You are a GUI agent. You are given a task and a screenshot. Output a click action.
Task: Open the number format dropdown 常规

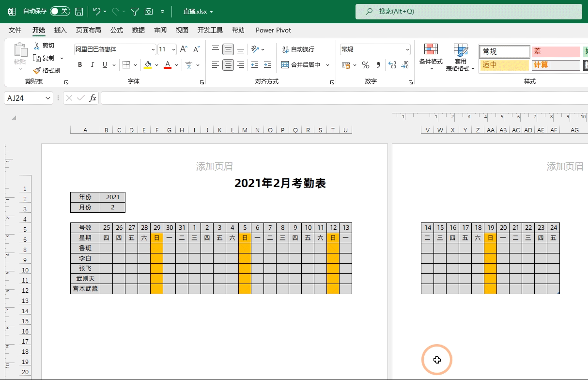tap(407, 49)
